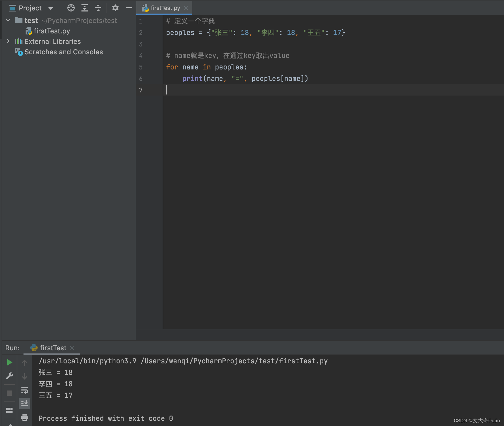Click peoples[name] expression on line 6
Viewport: 504px width, 426px height.
(278, 79)
